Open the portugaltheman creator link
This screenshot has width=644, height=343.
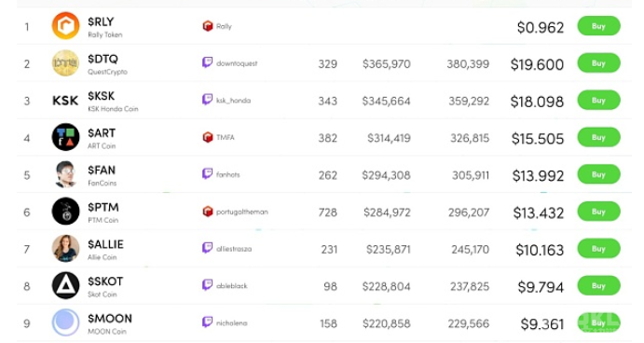[242, 212]
